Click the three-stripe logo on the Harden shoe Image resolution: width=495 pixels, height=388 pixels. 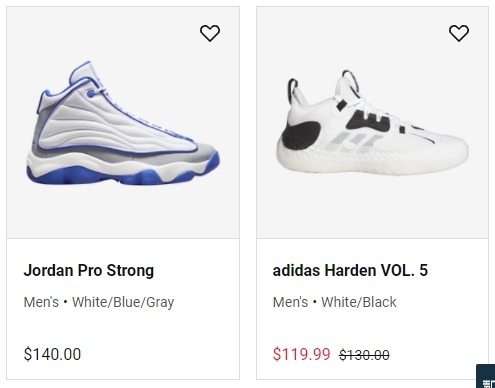[358, 140]
